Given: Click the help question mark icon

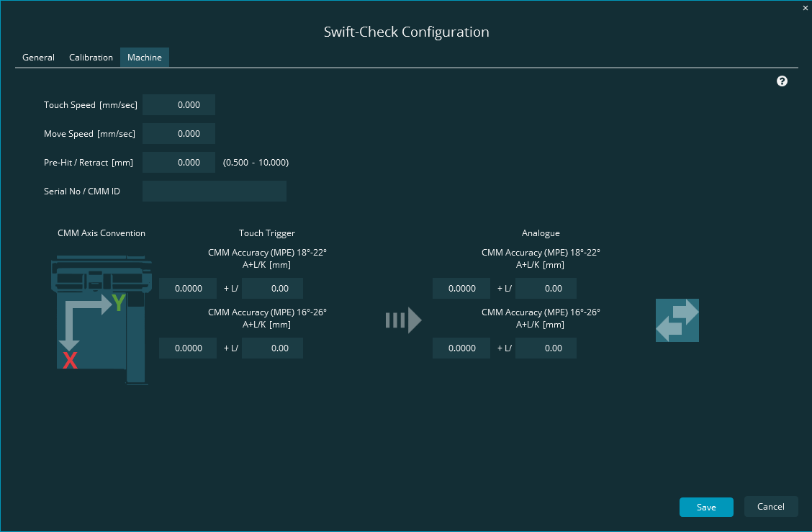Looking at the screenshot, I should tap(782, 81).
